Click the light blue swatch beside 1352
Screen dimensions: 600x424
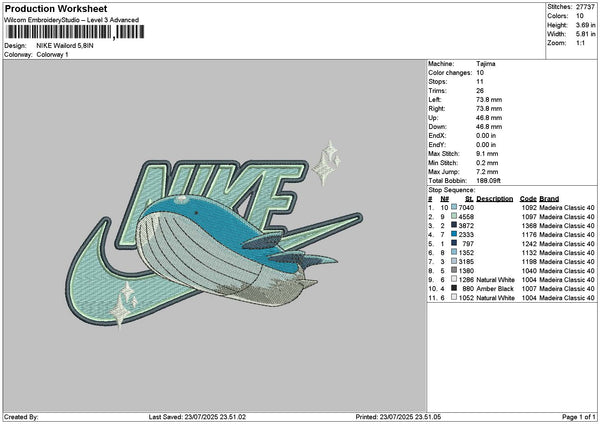tap(454, 252)
